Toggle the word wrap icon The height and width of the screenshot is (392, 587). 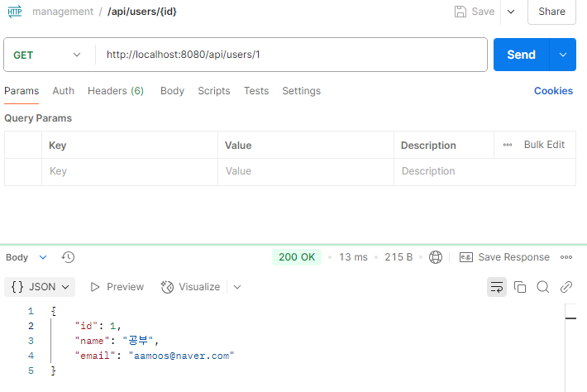click(496, 287)
